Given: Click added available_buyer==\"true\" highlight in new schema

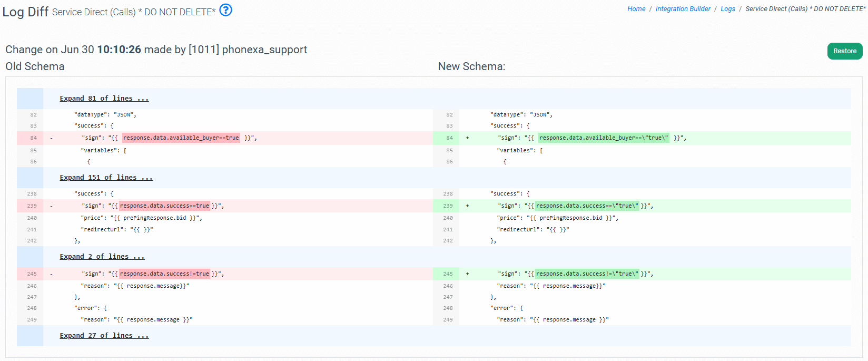Looking at the screenshot, I should click(x=604, y=138).
